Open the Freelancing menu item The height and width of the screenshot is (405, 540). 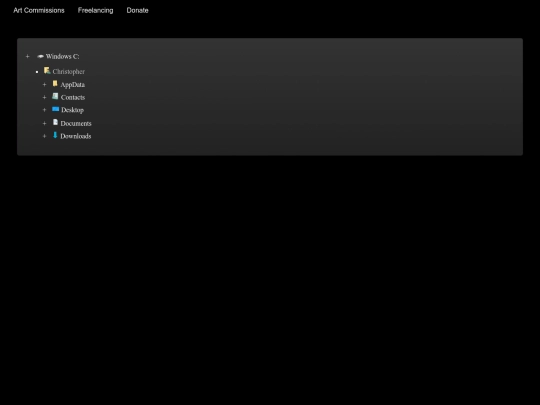coord(95,10)
